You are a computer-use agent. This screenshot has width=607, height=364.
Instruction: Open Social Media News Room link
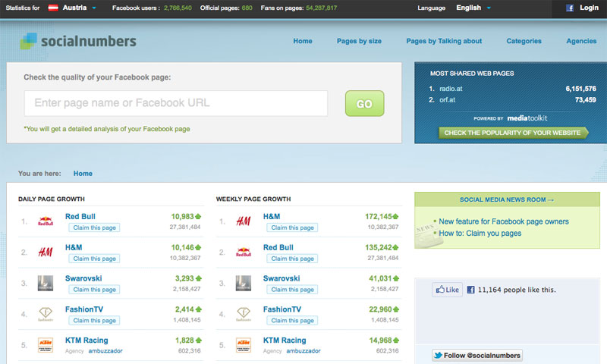[x=507, y=199]
